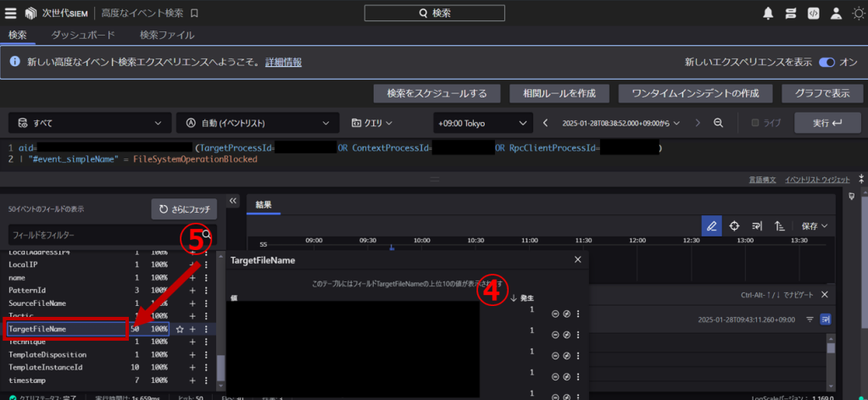Open more options for first TargetFileName value
The width and height of the screenshot is (868, 400).
tap(578, 314)
